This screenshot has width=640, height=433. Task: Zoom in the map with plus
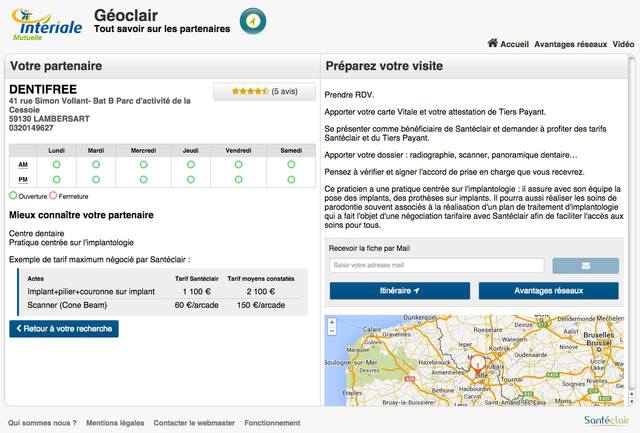[x=332, y=322]
